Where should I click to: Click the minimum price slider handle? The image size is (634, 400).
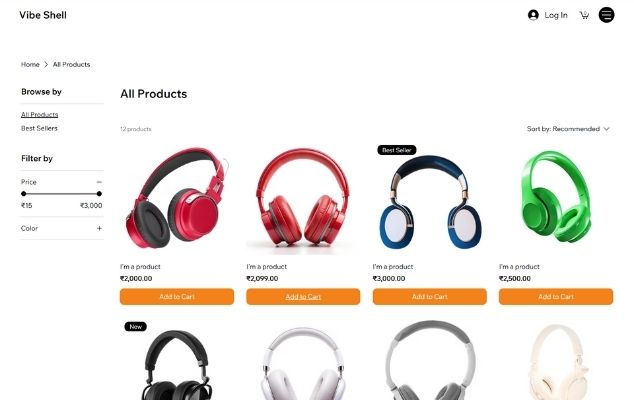click(x=23, y=194)
